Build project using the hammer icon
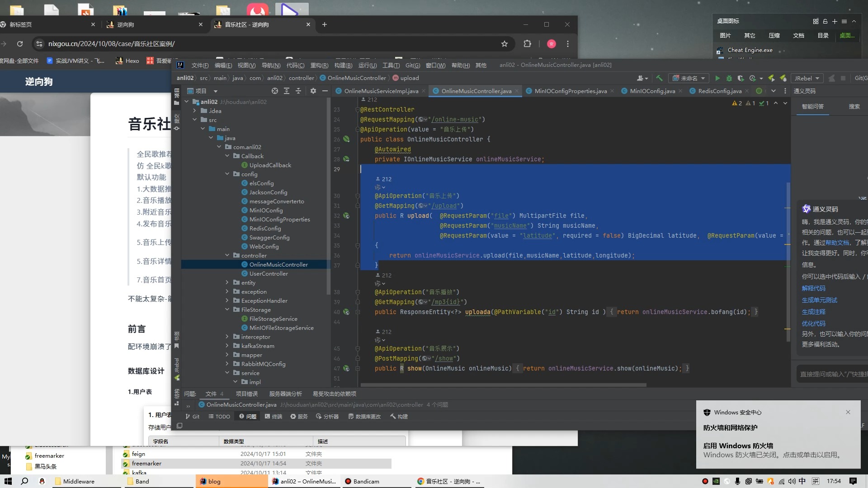 [x=660, y=78]
